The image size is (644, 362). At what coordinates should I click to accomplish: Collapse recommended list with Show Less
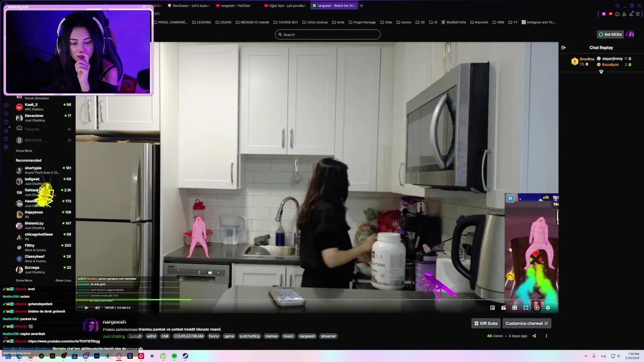pyautogui.click(x=63, y=281)
